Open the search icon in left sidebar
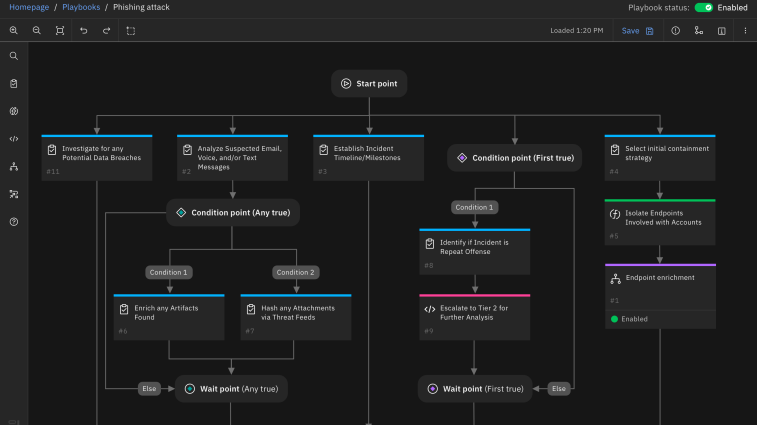Viewport: 757px width, 425px height. click(14, 56)
